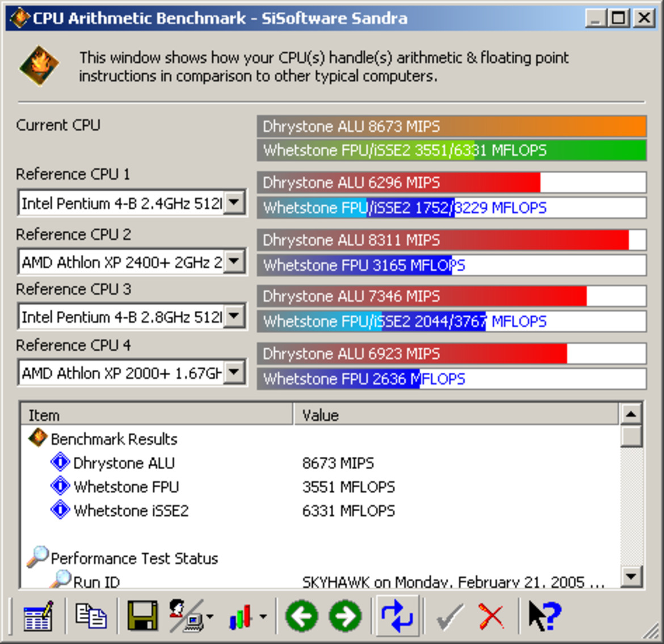The image size is (664, 644).
Task: Click the Dhrystone ALU 8311 MIPS bar
Action: [x=451, y=239]
